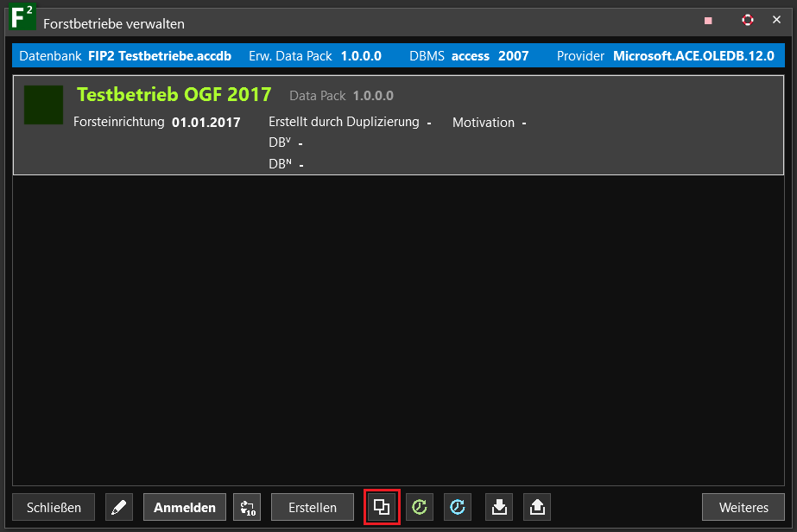Click the pink square in the title bar

point(708,20)
